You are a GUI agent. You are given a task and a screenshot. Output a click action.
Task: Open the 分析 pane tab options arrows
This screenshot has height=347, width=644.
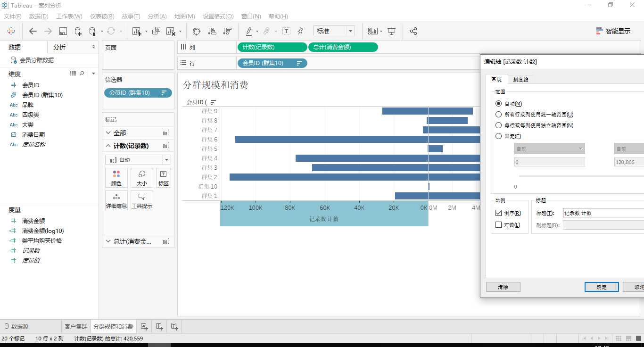(93, 47)
